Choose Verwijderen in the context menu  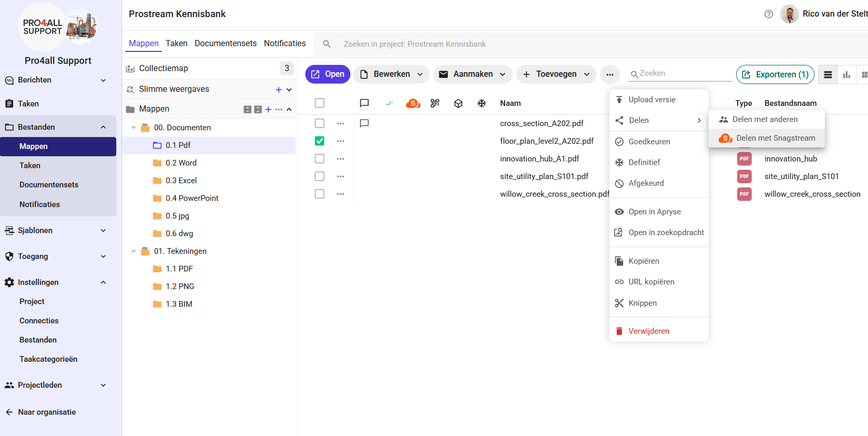659,331
